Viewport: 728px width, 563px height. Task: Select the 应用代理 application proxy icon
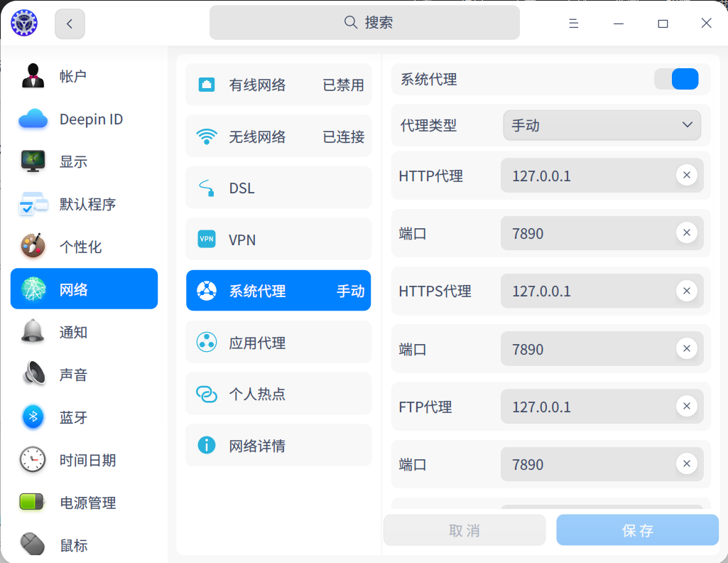[206, 342]
